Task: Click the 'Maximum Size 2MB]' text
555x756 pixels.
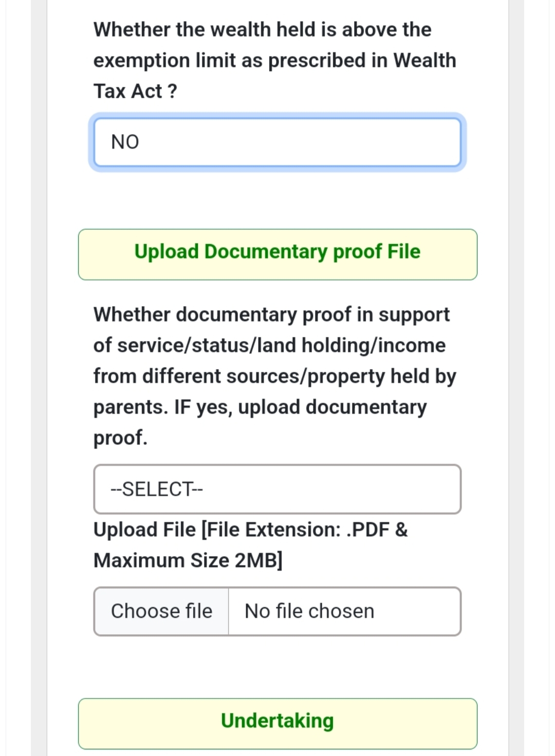Action: [x=188, y=560]
